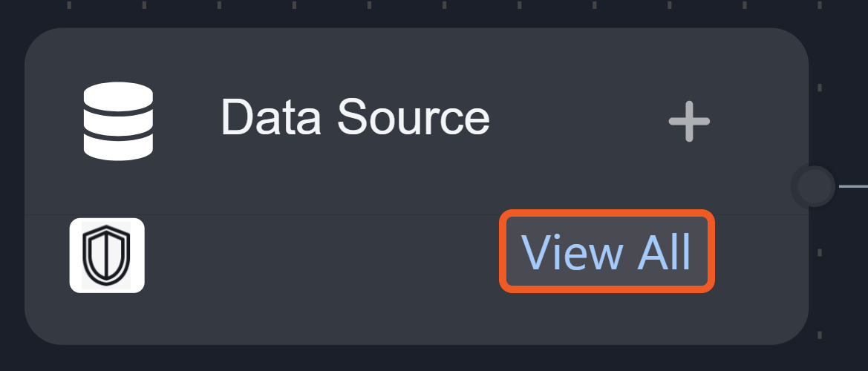Click the Data Source node title
The height and width of the screenshot is (371, 868).
pos(355,118)
